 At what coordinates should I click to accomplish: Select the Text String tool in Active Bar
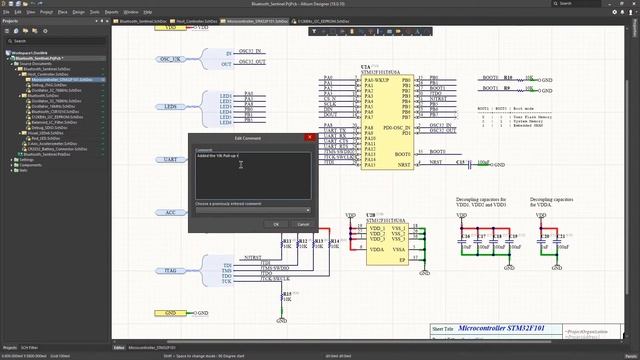[417, 31]
